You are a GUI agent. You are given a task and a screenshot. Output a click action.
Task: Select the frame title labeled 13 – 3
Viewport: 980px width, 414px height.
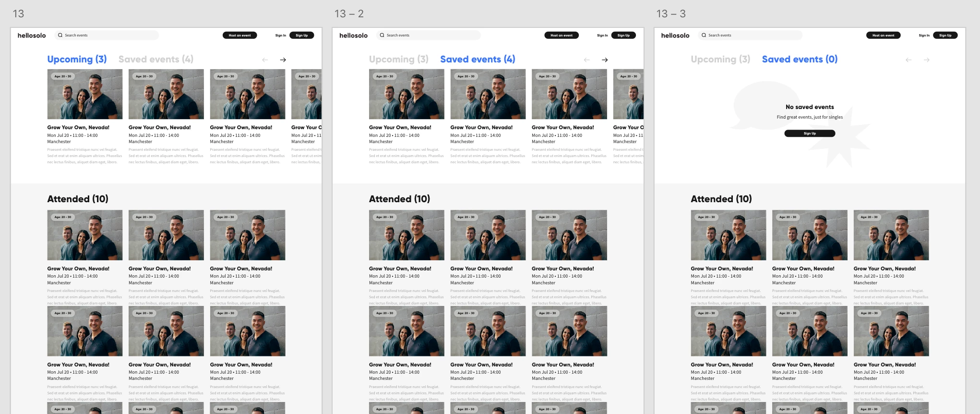(x=671, y=14)
